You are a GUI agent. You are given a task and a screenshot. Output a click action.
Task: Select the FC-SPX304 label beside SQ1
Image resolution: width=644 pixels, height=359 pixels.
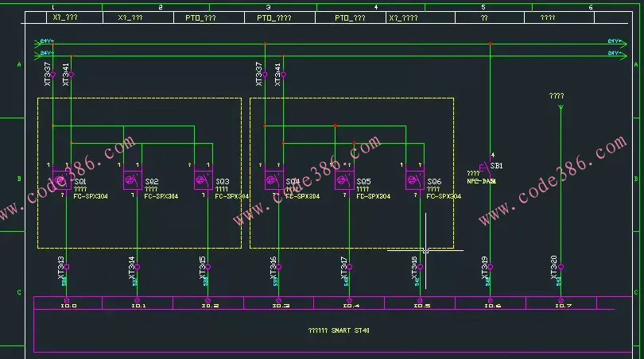pos(91,196)
